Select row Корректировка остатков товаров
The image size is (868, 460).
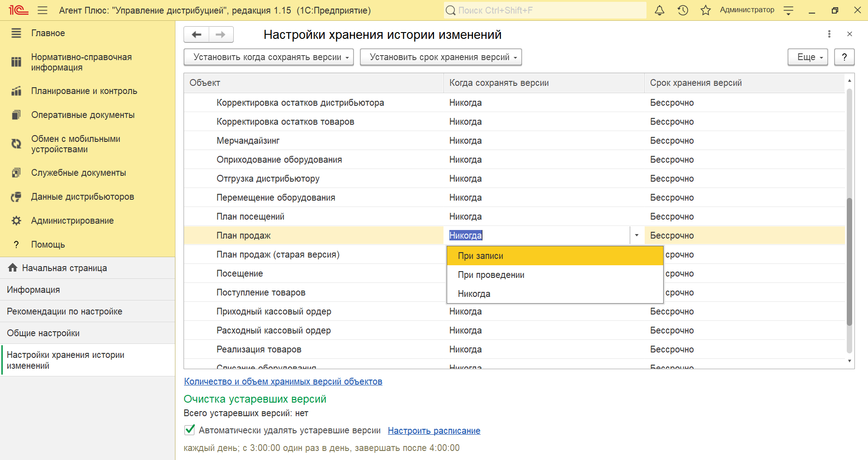tap(514, 122)
